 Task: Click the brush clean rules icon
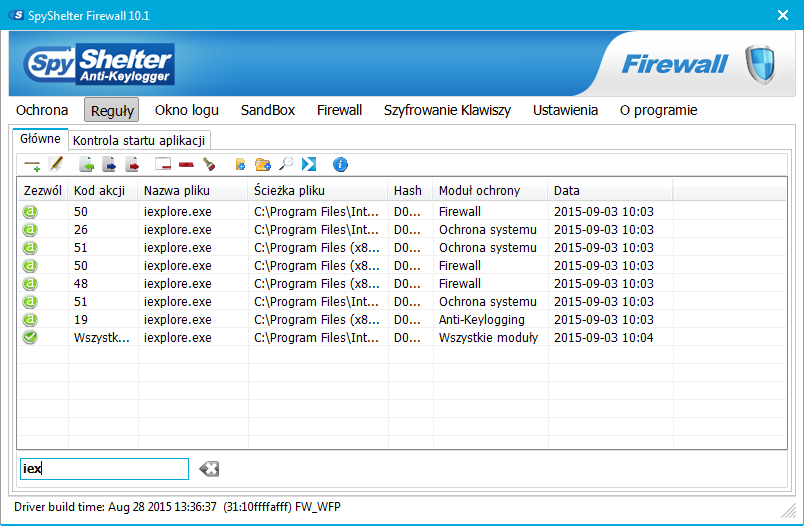click(209, 165)
